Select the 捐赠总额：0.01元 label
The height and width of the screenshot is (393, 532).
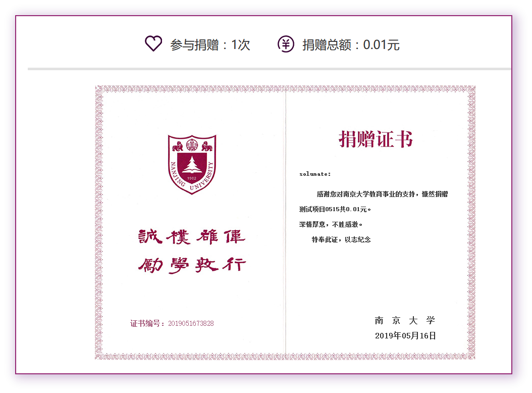tap(351, 45)
